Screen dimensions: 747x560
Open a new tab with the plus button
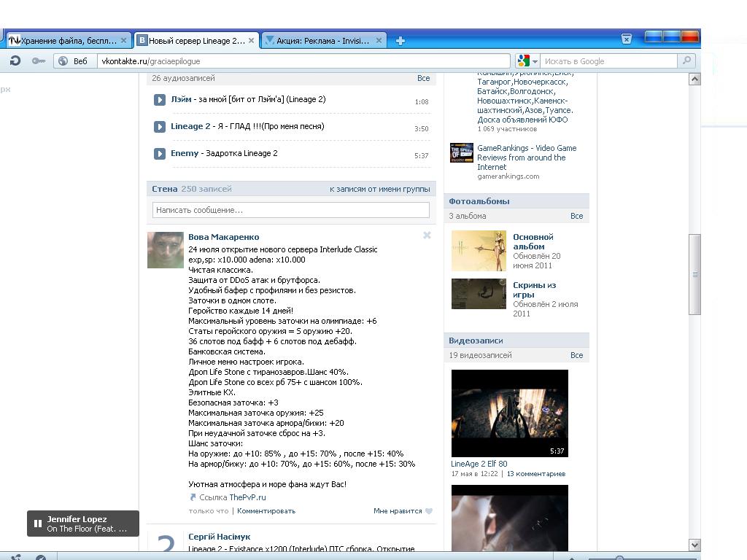point(400,41)
